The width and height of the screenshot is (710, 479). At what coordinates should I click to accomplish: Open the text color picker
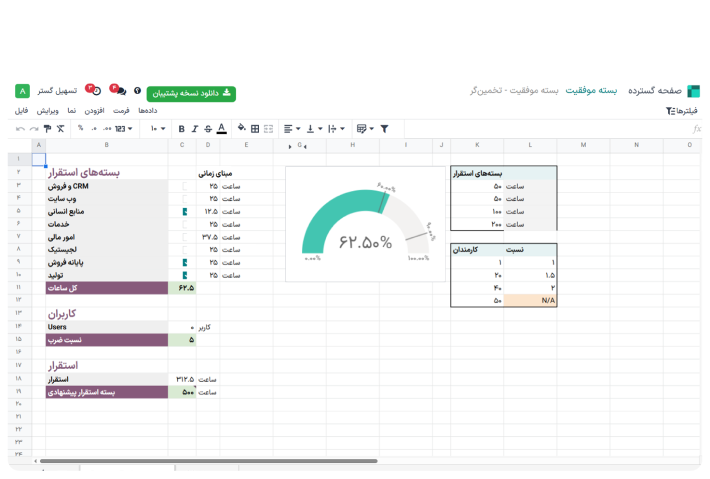(x=221, y=129)
